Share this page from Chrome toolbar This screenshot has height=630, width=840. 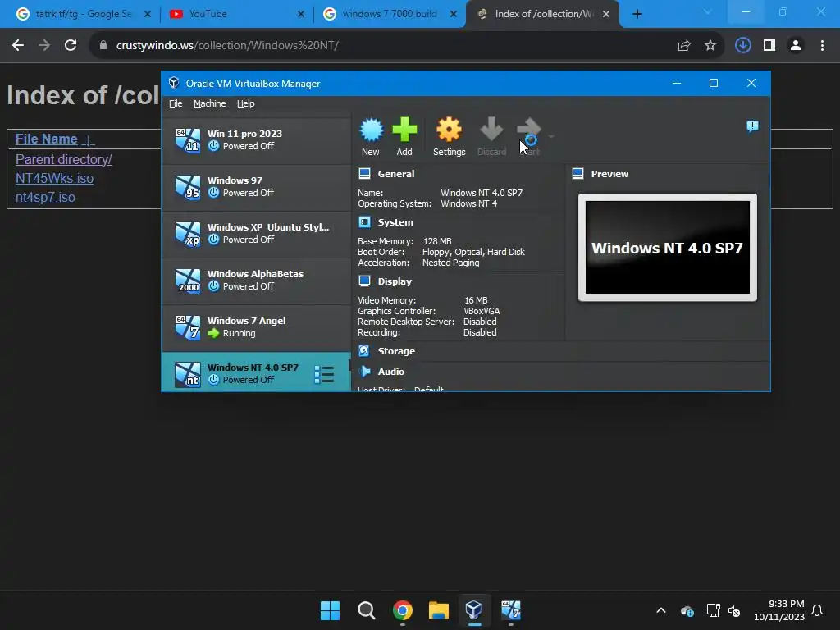[683, 46]
